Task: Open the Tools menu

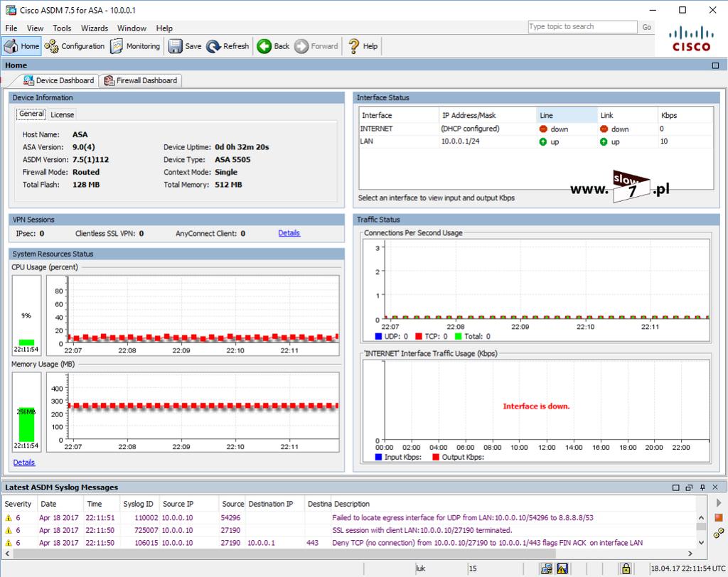Action: click(x=62, y=28)
